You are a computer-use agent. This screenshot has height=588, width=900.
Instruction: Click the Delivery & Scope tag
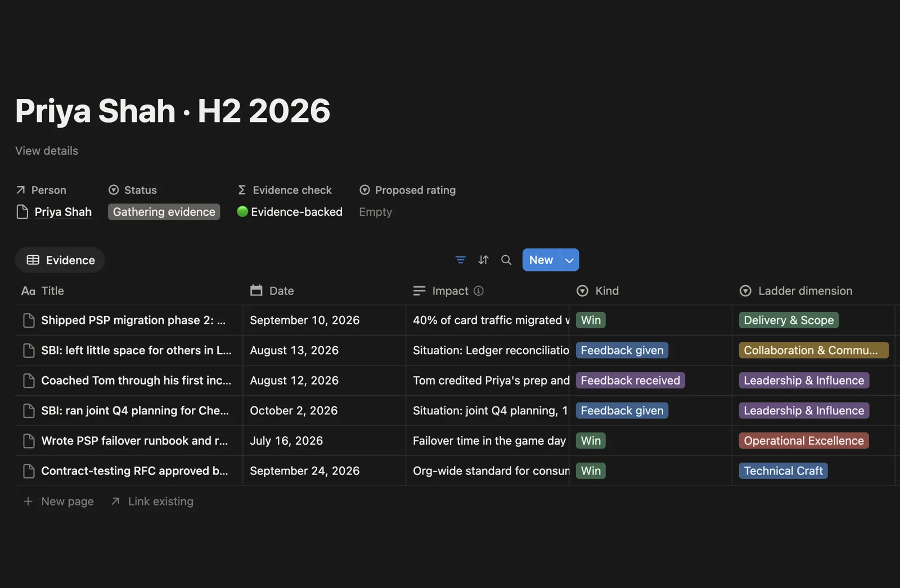(x=789, y=320)
